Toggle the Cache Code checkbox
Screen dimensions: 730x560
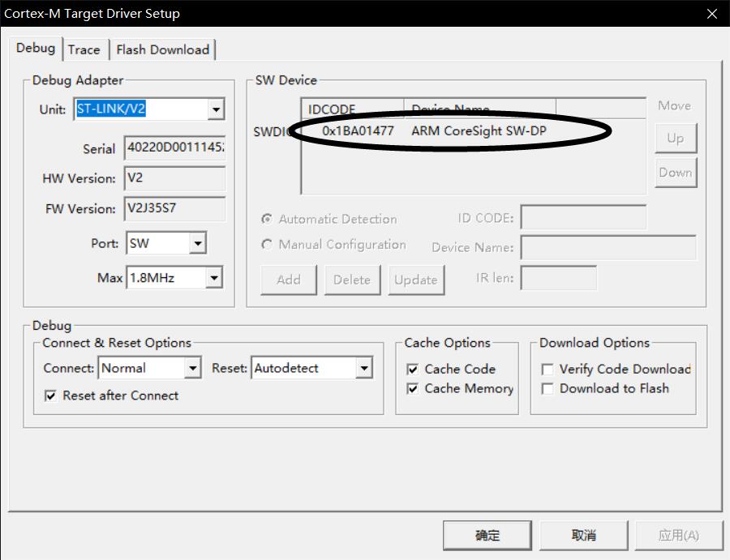(x=413, y=370)
